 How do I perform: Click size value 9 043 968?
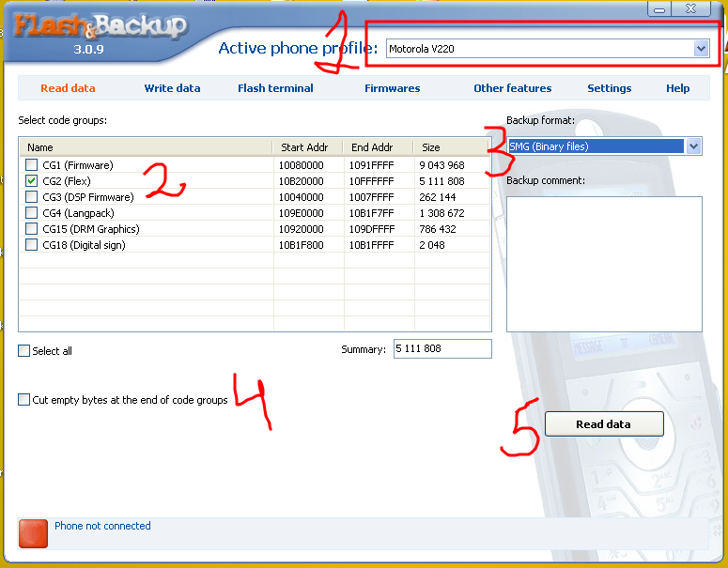(441, 165)
